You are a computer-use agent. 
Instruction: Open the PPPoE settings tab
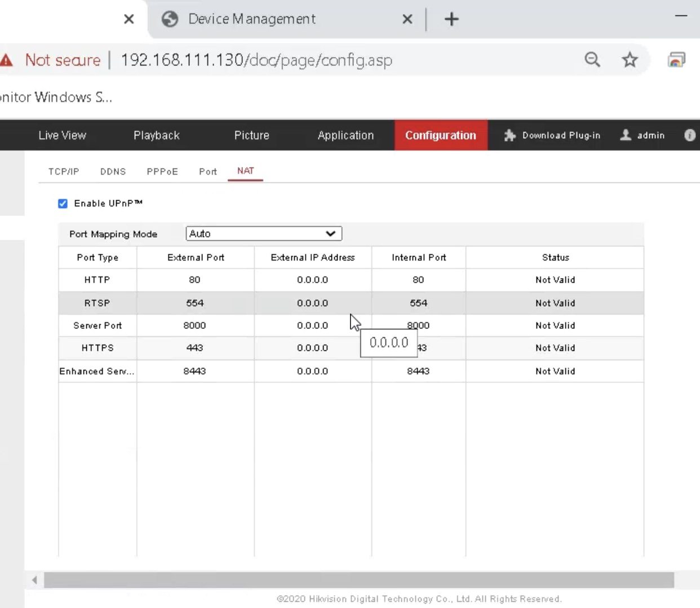point(162,171)
